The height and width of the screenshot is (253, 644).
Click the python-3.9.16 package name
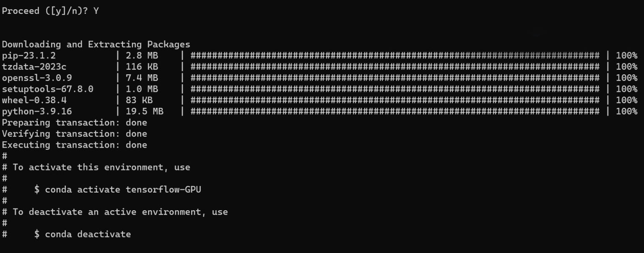(37, 111)
